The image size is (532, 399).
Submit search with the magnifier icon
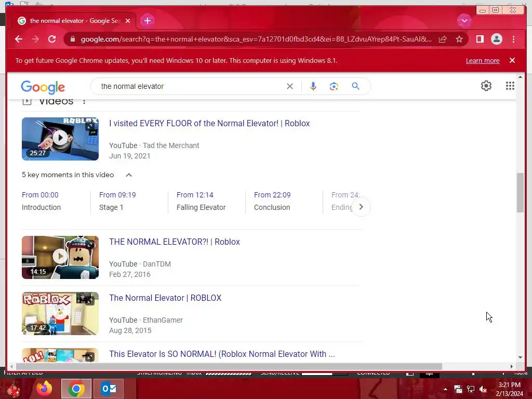[x=355, y=86]
